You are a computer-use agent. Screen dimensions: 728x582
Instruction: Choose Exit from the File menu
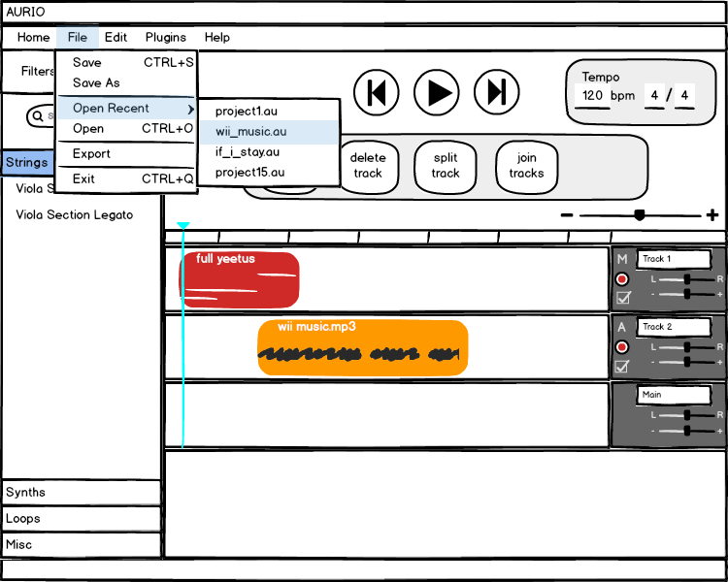pos(126,178)
